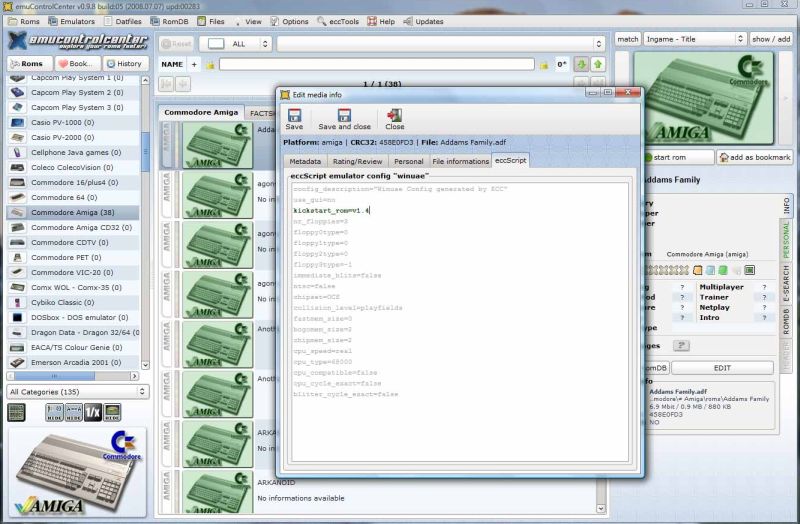The height and width of the screenshot is (524, 800).
Task: Click in the eccScript config text area
Action: click(459, 321)
